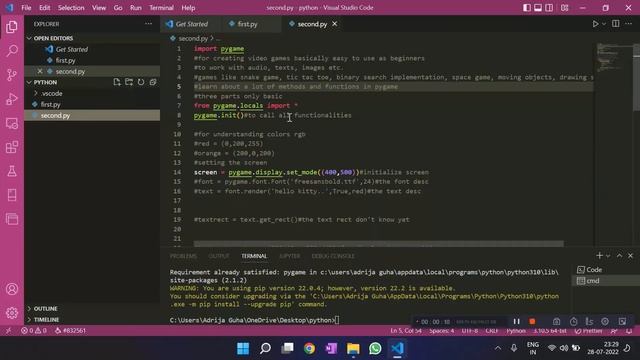This screenshot has height=360, width=640.
Task: Pause the screen recording
Action: point(516,322)
